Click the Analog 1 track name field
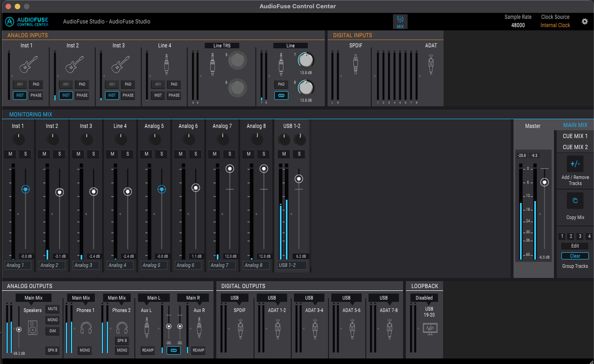Screen dimensions: 594x364 17,265
